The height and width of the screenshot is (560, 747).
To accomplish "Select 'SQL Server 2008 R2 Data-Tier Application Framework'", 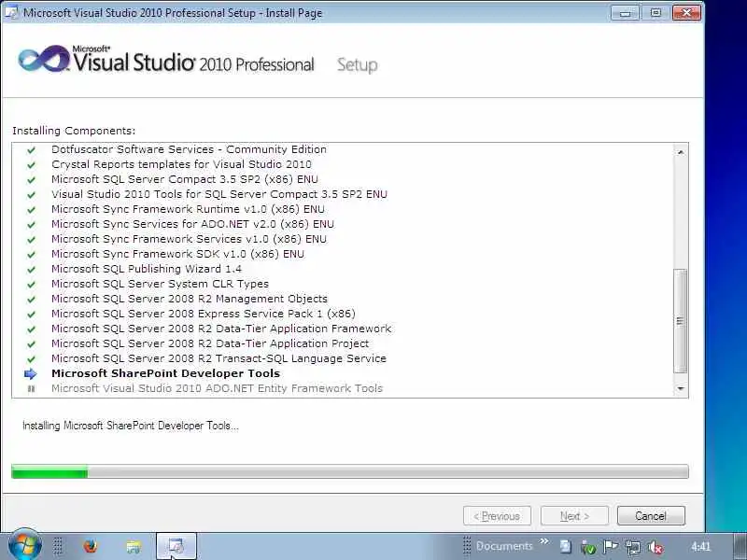I will 221,329.
